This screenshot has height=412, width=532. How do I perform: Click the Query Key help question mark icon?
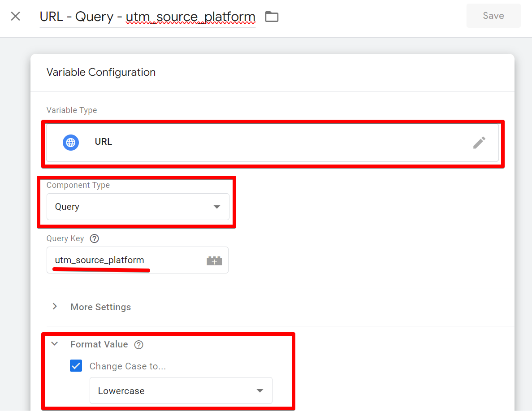[94, 239]
